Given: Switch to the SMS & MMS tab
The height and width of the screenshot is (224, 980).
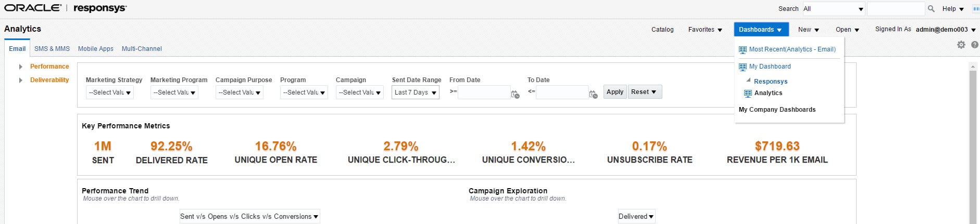Looking at the screenshot, I should [52, 49].
